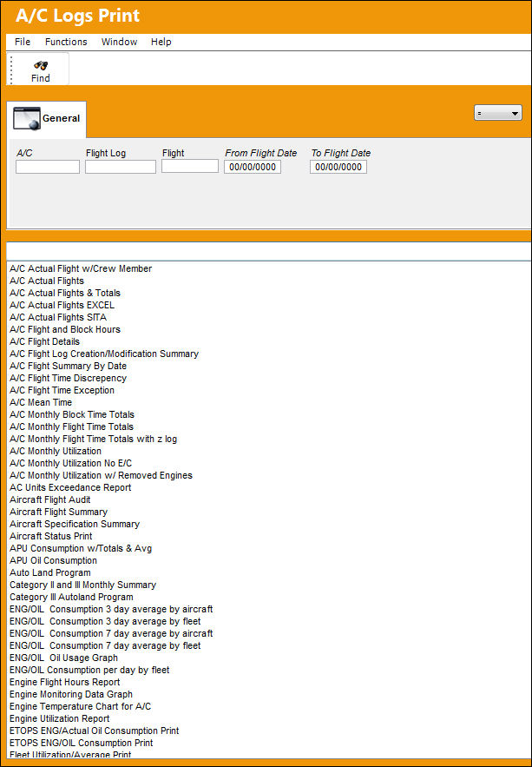Screen dimensions: 532x767
Task: Select 'A/C Monthly Utilization w/ Removed Engines'
Action: pyautogui.click(x=102, y=475)
